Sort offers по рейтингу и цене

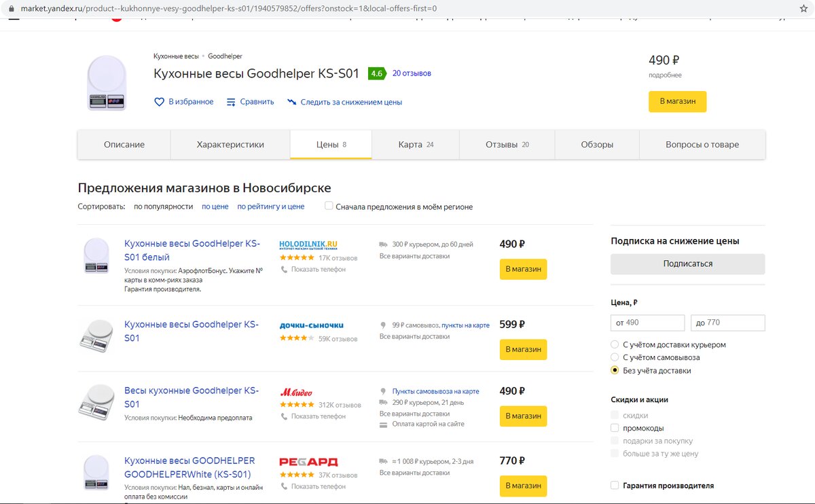tap(271, 206)
